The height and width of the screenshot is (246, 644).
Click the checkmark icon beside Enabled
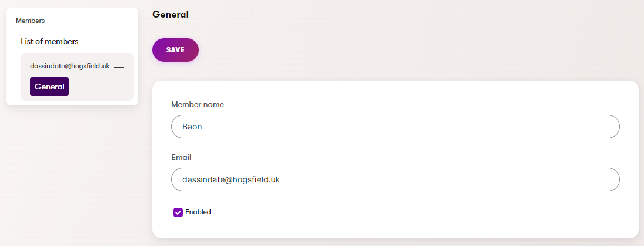(178, 212)
